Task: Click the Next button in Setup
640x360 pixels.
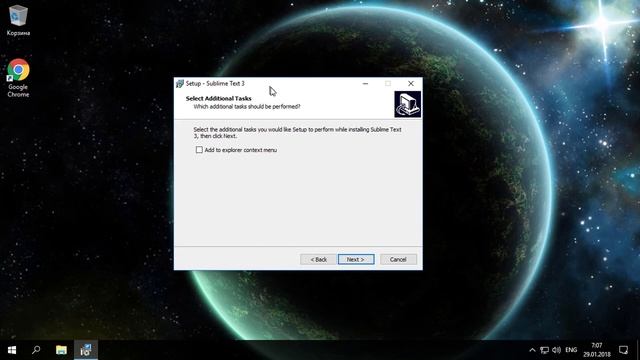Action: point(356,259)
